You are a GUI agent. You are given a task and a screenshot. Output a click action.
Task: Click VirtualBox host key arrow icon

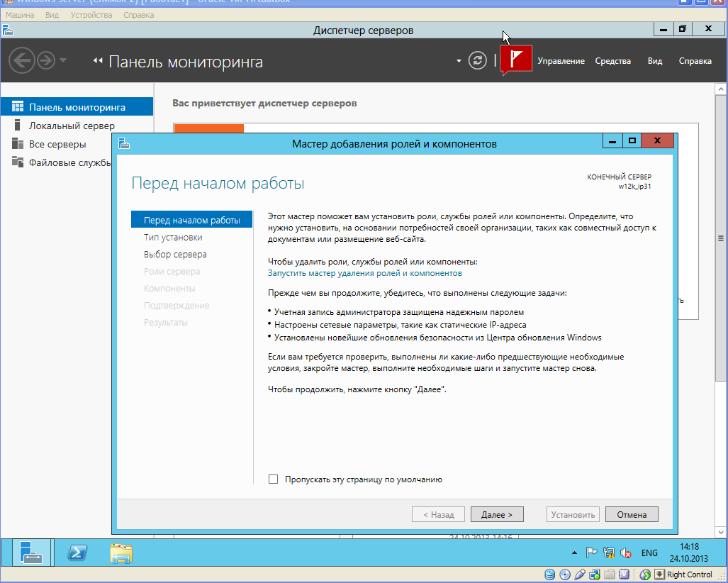tap(659, 574)
